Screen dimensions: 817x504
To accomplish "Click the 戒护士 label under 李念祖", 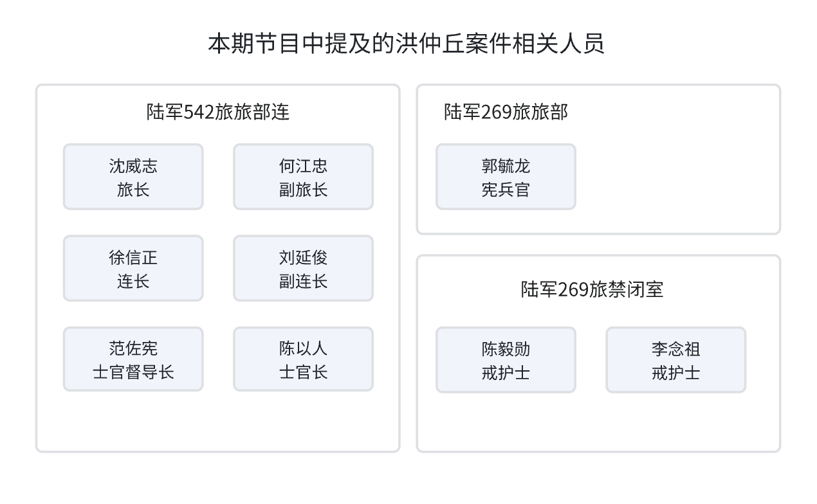I will click(675, 373).
